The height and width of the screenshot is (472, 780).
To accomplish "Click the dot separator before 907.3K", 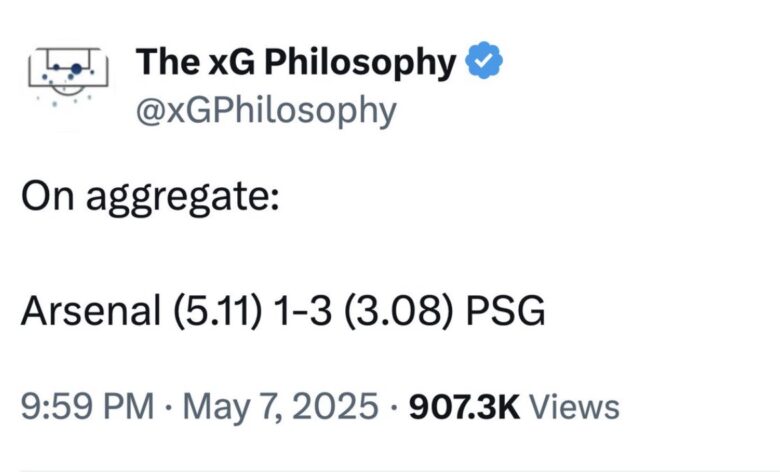I will pyautogui.click(x=393, y=407).
